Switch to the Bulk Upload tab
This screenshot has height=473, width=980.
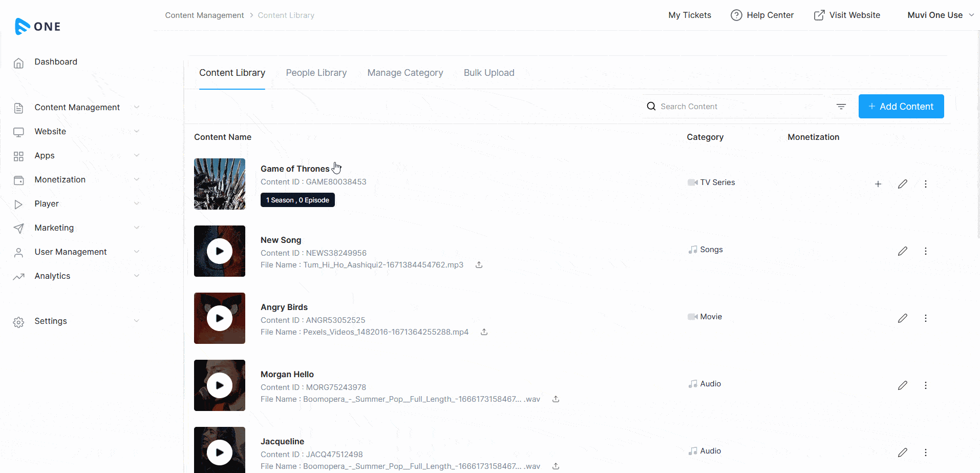click(489, 73)
